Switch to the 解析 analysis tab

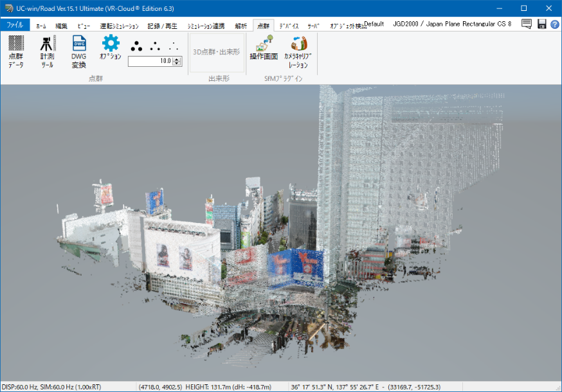240,26
